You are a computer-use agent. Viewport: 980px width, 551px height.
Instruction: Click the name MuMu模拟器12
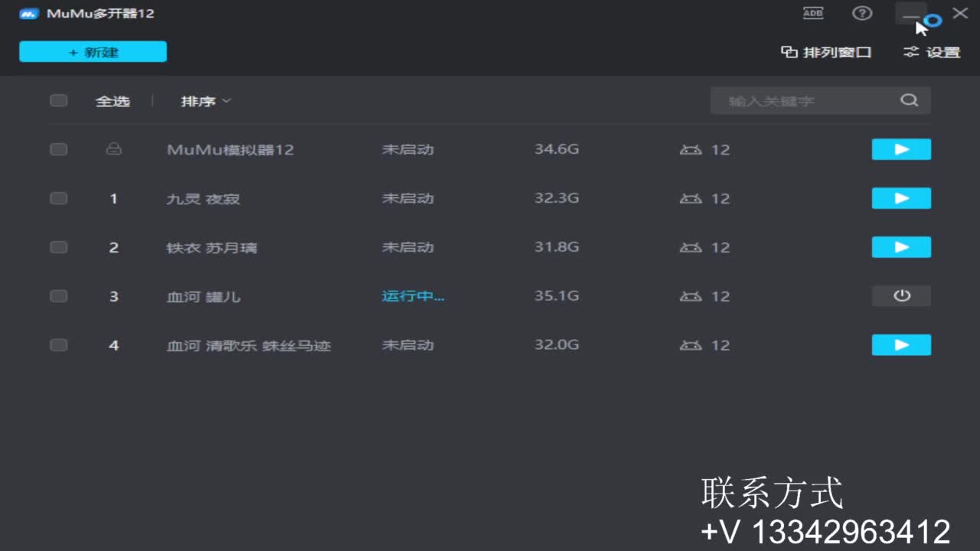(x=230, y=150)
